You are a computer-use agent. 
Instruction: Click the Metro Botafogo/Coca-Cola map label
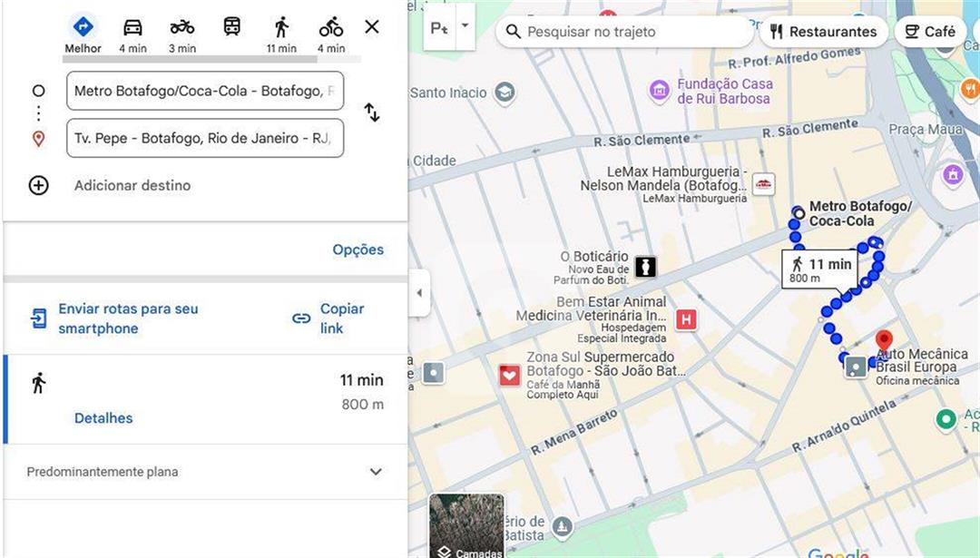tap(860, 214)
